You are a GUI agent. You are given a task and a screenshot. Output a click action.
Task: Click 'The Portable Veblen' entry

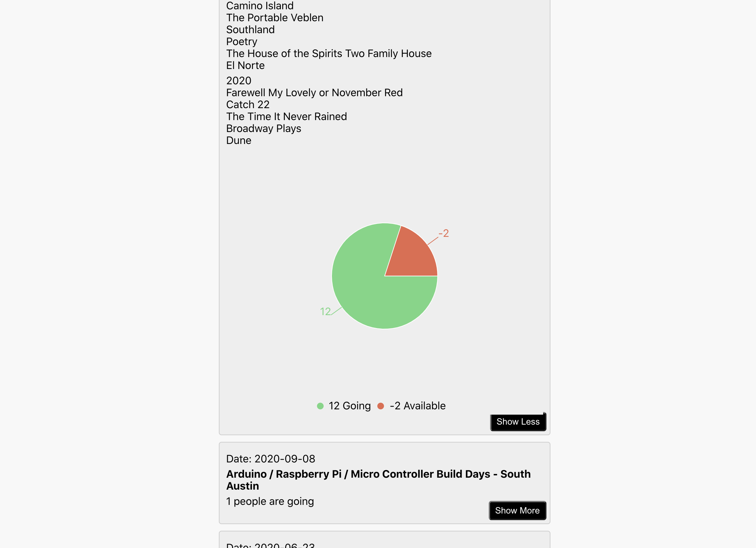(x=275, y=18)
